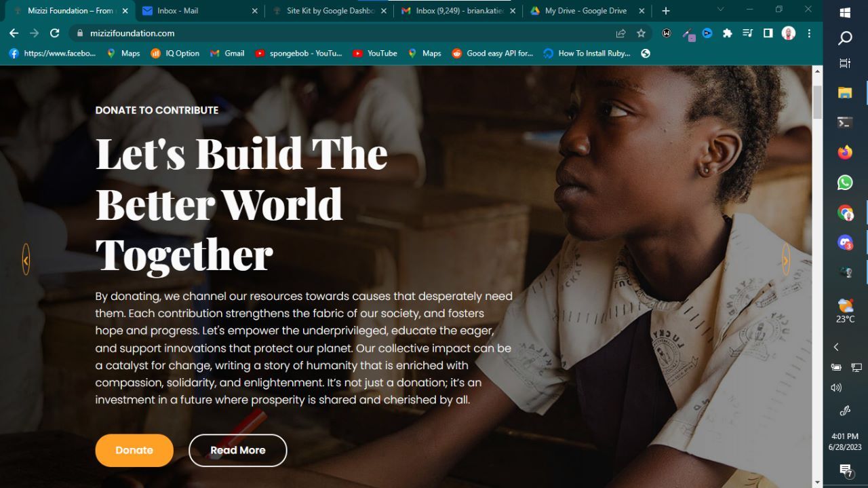Click the mizizifoundation.com address bar
Viewport: 868px width, 488px height.
click(x=339, y=33)
